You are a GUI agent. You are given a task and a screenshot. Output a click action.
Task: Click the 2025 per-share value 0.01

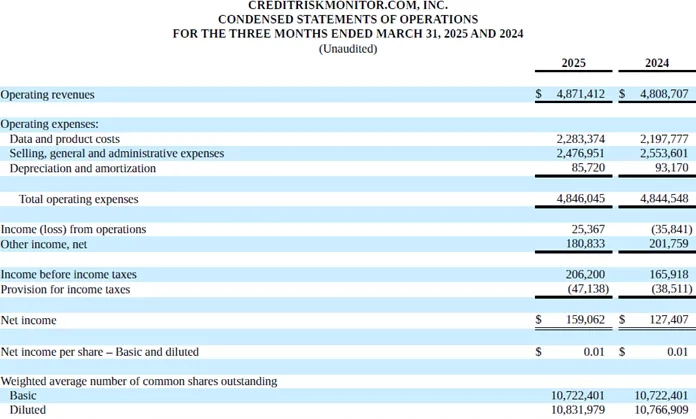coord(594,352)
